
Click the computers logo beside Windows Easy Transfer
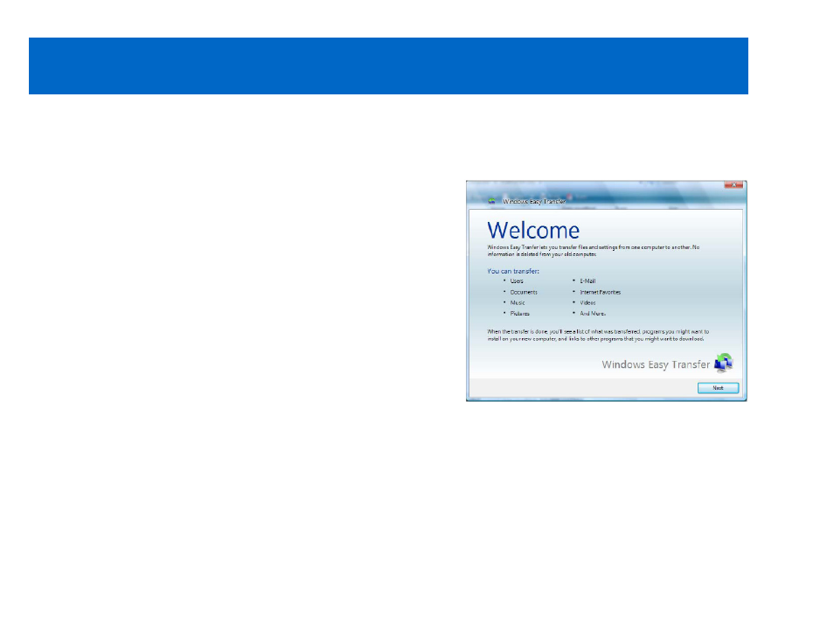point(723,363)
